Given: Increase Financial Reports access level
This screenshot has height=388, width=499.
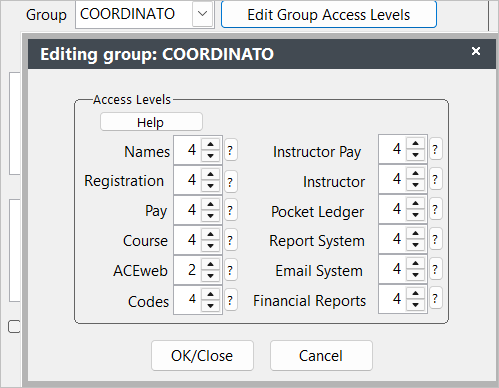Looking at the screenshot, I should (415, 293).
